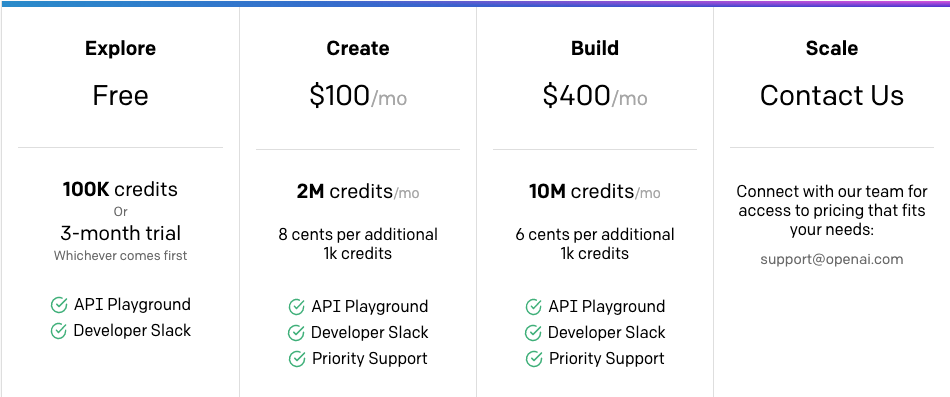Click the Priority Support checkmark in Build plan
The height and width of the screenshot is (397, 950).
pos(533,359)
